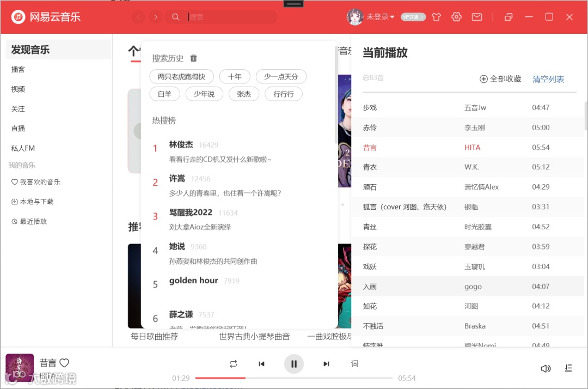Open the VIP开通 badge
Viewport: 588px width, 389px height.
[413, 17]
